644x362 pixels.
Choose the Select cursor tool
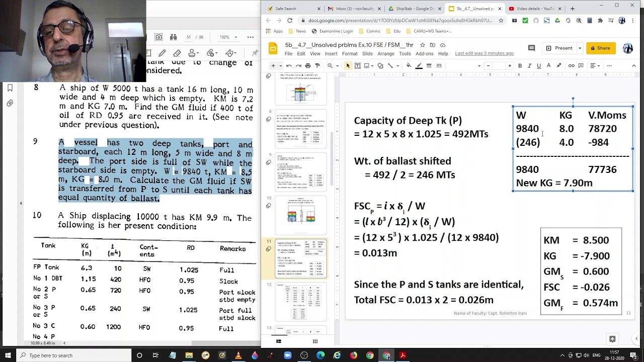(348, 66)
